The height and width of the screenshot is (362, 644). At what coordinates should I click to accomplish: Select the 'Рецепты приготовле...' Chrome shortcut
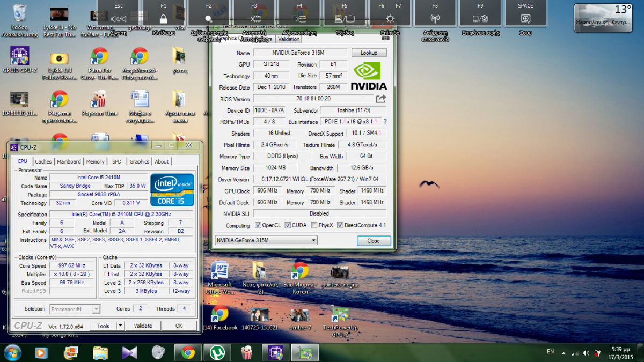point(60,107)
